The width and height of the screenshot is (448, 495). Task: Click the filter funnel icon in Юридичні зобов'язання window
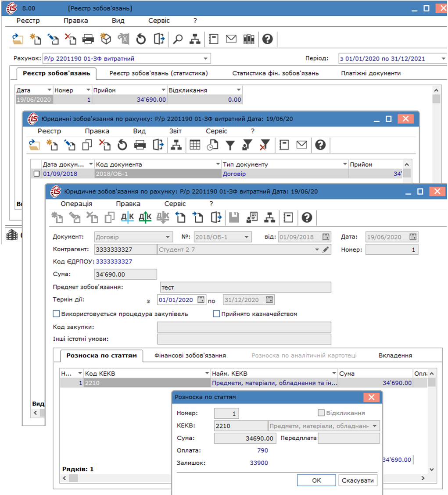(x=230, y=145)
